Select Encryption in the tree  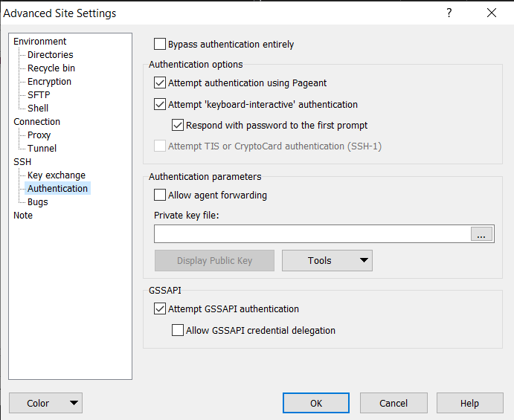50,82
